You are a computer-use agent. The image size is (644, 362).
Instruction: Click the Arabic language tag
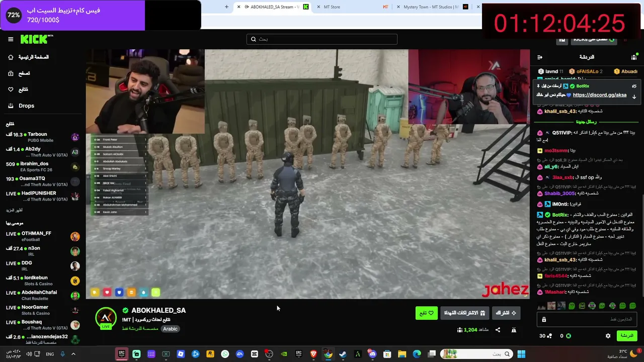tap(170, 329)
